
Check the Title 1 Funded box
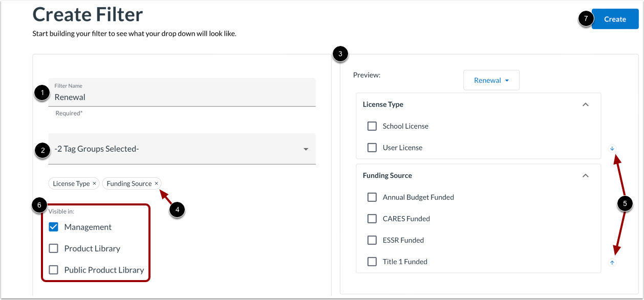pos(372,261)
